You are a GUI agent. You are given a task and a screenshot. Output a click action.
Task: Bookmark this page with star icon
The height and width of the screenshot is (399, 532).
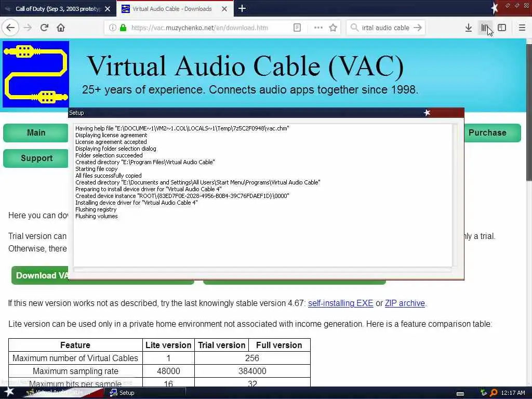(x=333, y=28)
